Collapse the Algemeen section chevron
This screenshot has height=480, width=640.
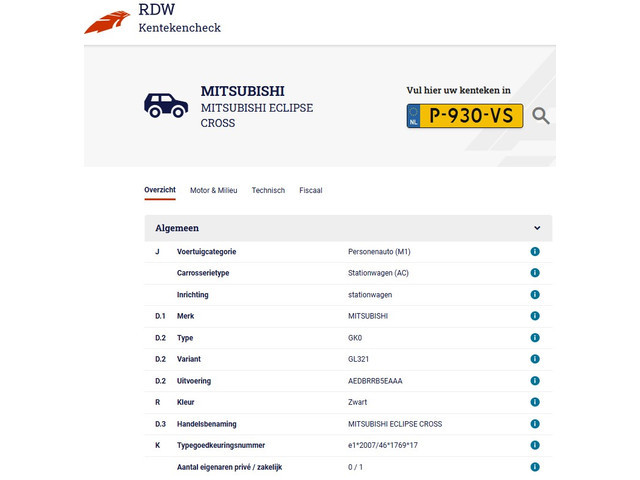(x=537, y=228)
